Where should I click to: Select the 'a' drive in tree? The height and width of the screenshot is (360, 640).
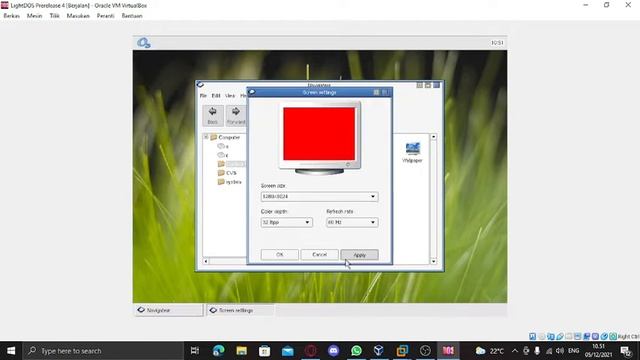pos(223,146)
